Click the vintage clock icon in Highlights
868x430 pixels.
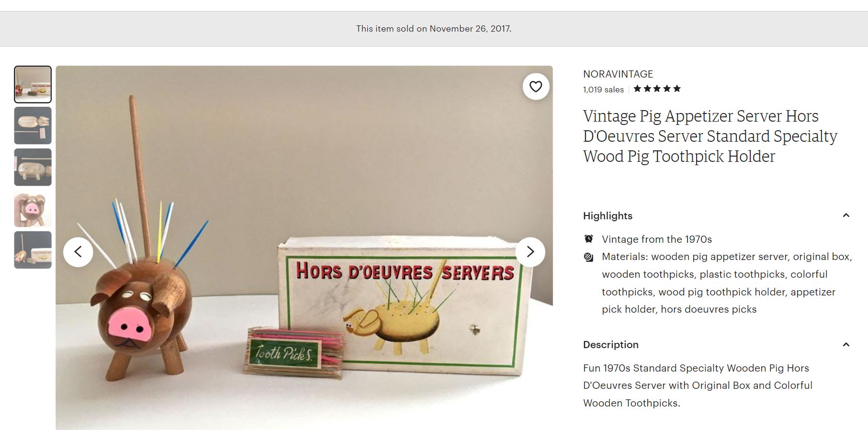click(x=589, y=238)
